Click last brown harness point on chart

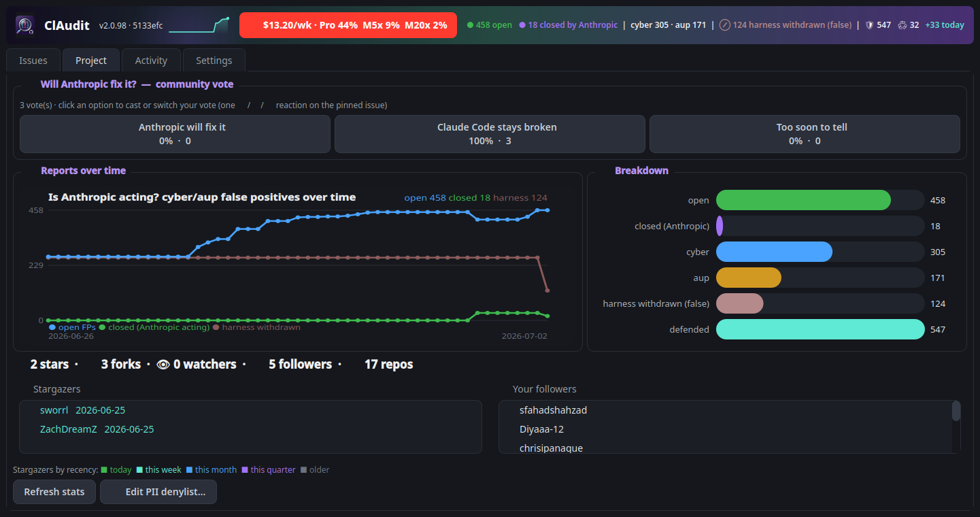pos(547,290)
